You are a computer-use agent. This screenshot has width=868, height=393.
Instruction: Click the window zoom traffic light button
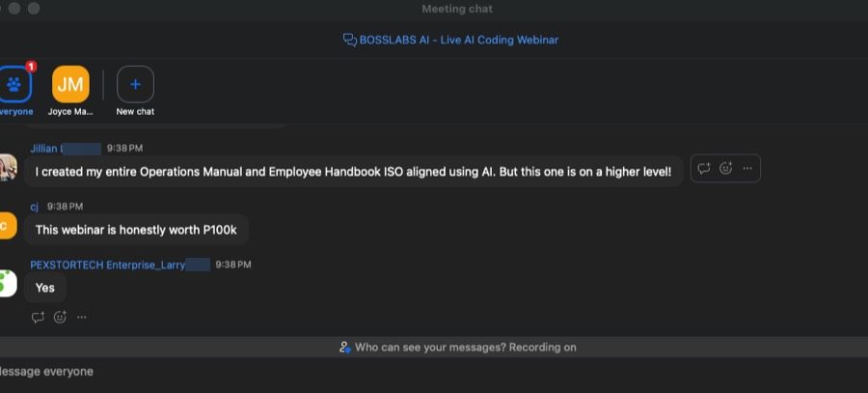(x=34, y=9)
